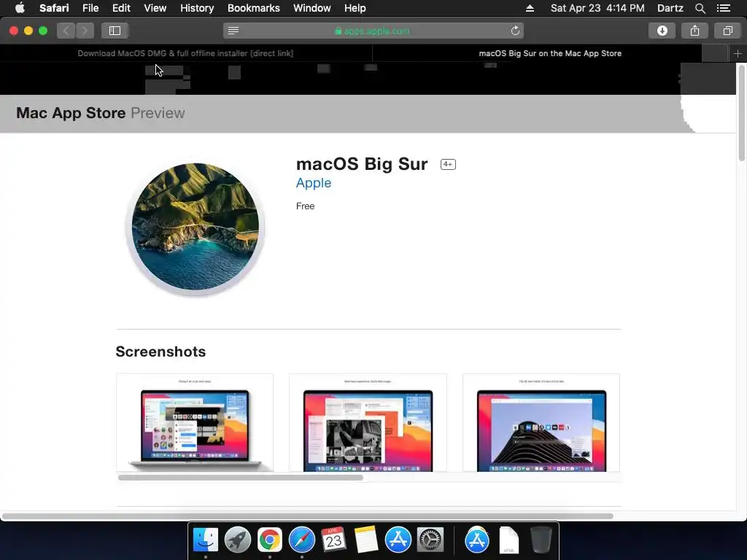This screenshot has width=747, height=560.
Task: Open Notification Center list icon
Action: point(724,8)
